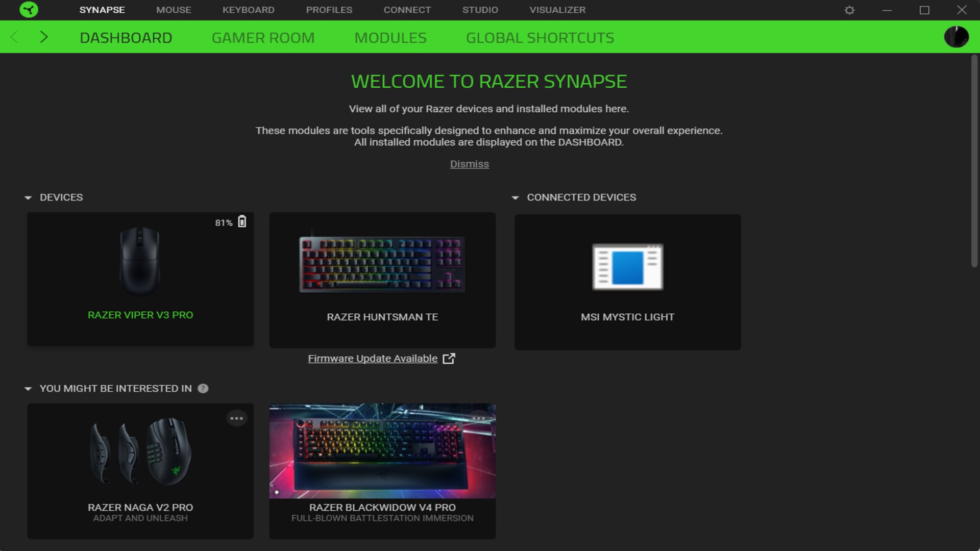Click the user profile avatar

[x=956, y=37]
